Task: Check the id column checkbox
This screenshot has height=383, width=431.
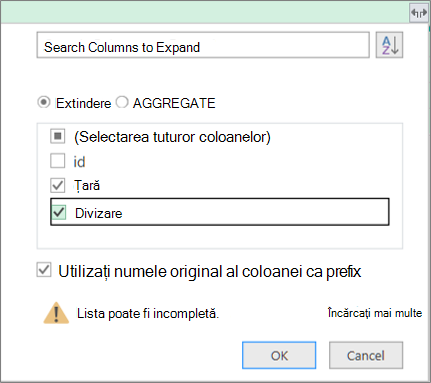Action: click(58, 161)
